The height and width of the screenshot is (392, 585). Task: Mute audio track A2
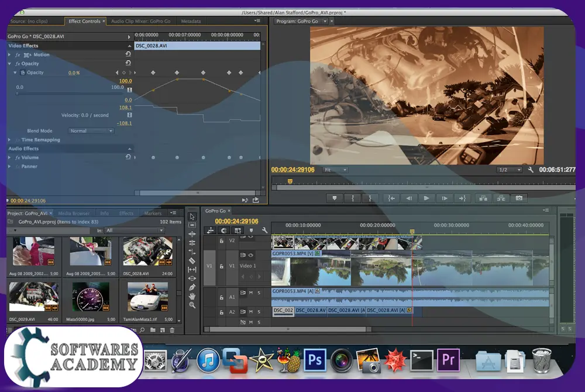(x=251, y=312)
